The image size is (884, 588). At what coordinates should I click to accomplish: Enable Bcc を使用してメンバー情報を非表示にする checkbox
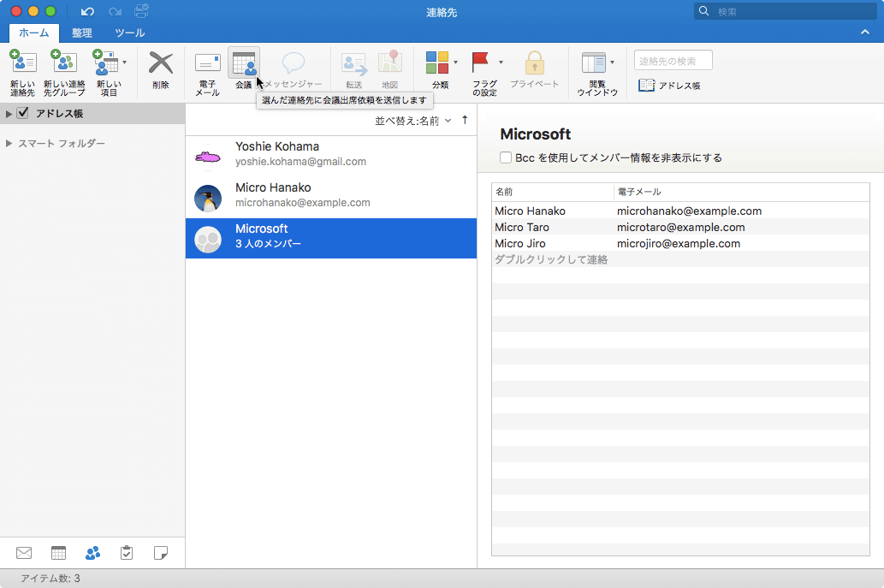click(506, 157)
